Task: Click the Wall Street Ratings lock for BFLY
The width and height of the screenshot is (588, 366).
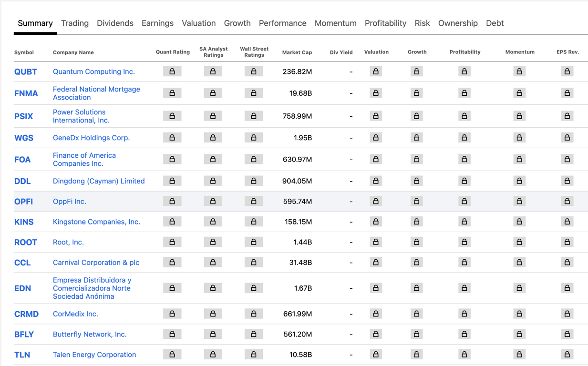Action: [253, 334]
